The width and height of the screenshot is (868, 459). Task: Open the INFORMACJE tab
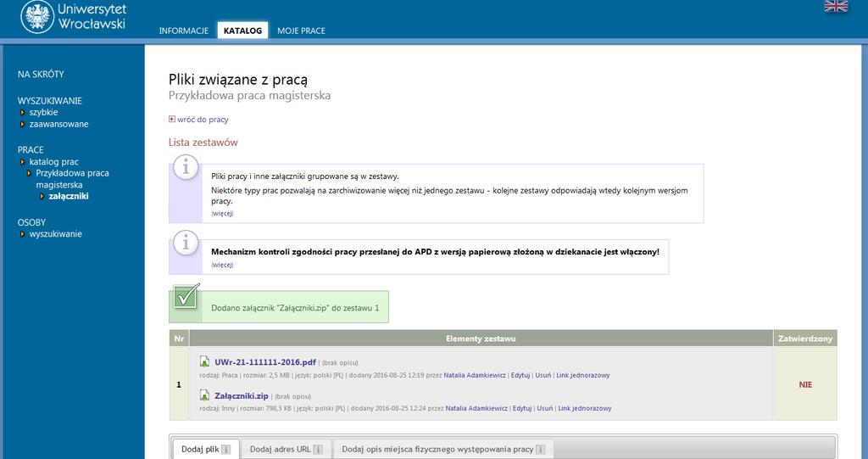184,31
